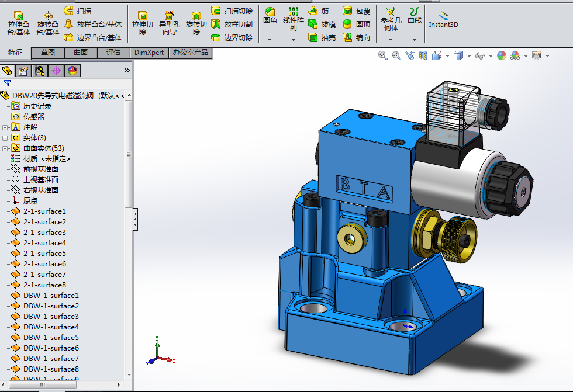Click the 放样凸台/基体 loft button

coord(93,24)
